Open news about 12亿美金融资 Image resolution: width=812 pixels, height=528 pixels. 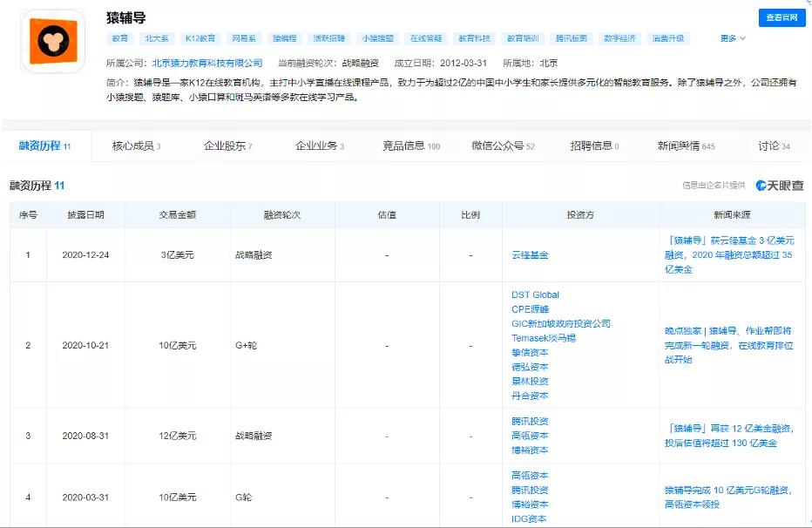point(729,436)
